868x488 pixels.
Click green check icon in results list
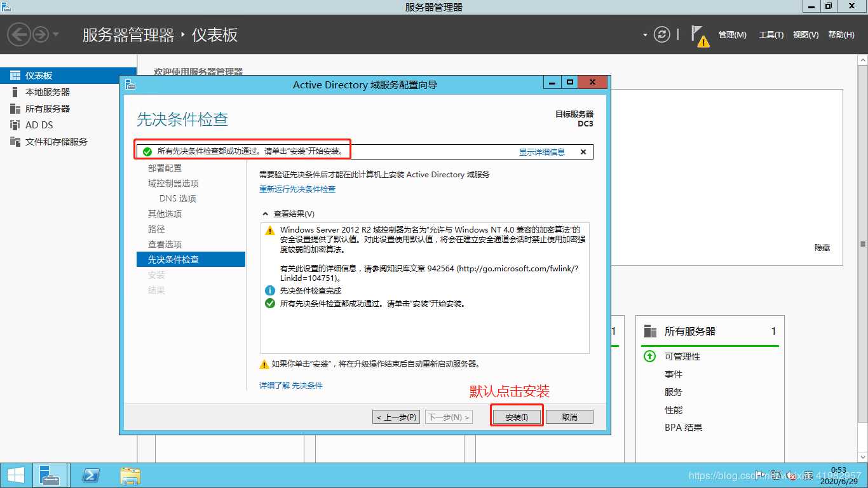270,304
